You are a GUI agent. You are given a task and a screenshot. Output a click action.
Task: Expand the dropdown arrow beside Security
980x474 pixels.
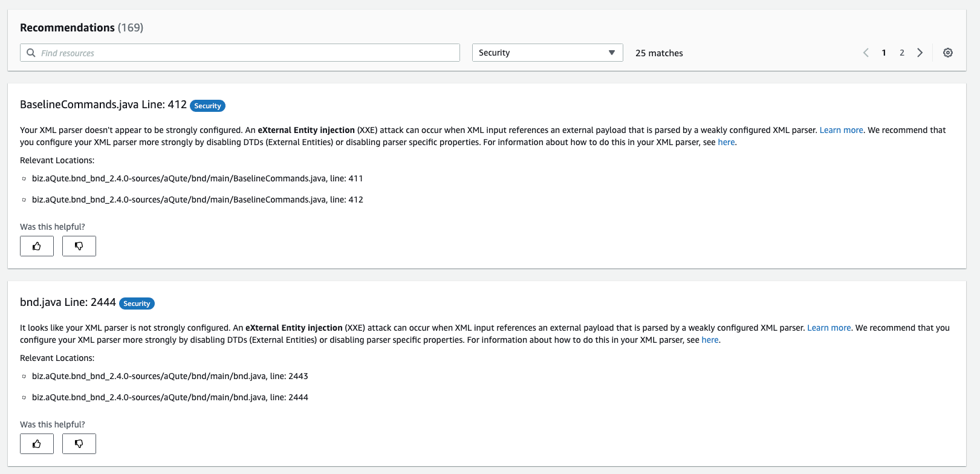612,53
